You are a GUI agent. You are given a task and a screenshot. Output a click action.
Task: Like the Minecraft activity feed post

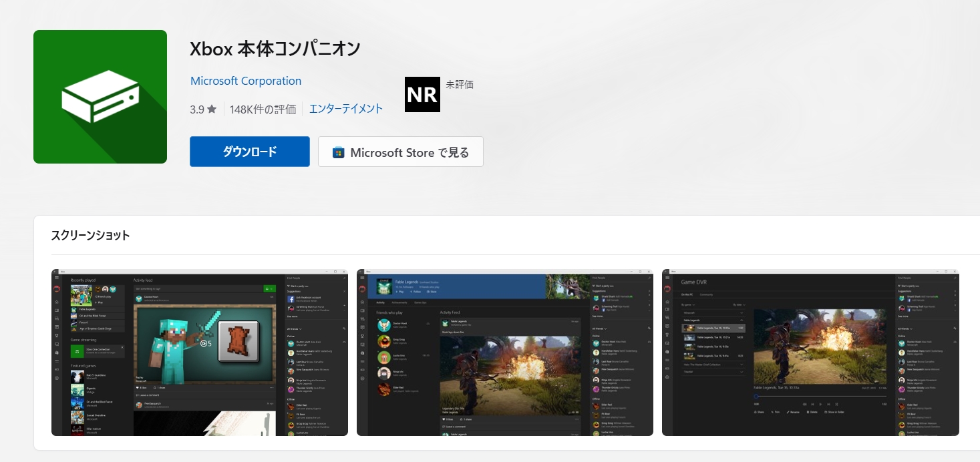[x=136, y=388]
